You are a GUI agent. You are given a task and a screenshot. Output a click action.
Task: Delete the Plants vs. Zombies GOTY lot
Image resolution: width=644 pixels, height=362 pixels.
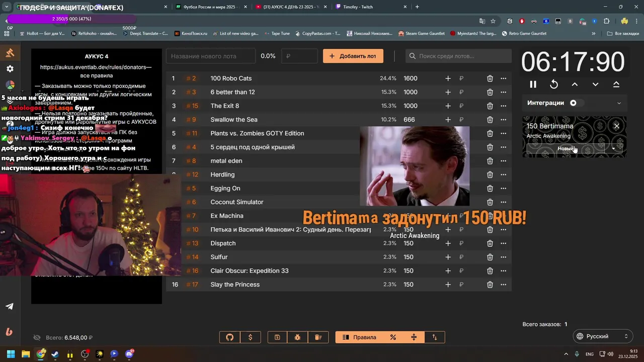[x=490, y=133]
